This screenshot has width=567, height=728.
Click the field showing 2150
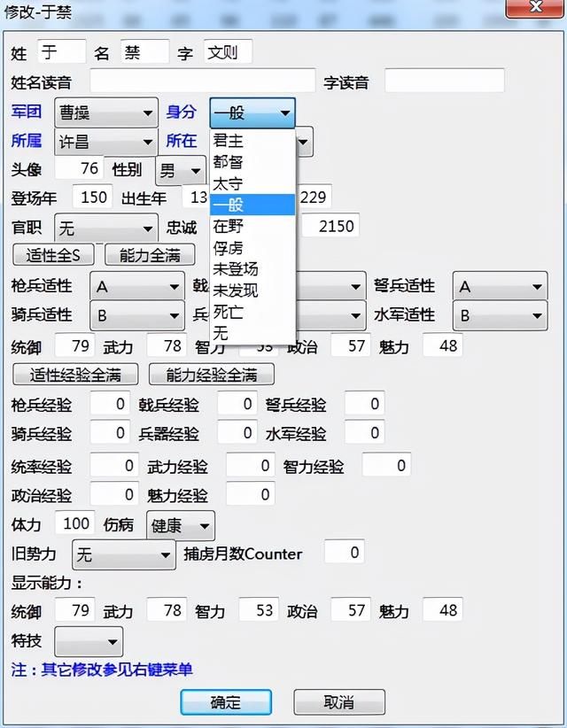pos(330,226)
